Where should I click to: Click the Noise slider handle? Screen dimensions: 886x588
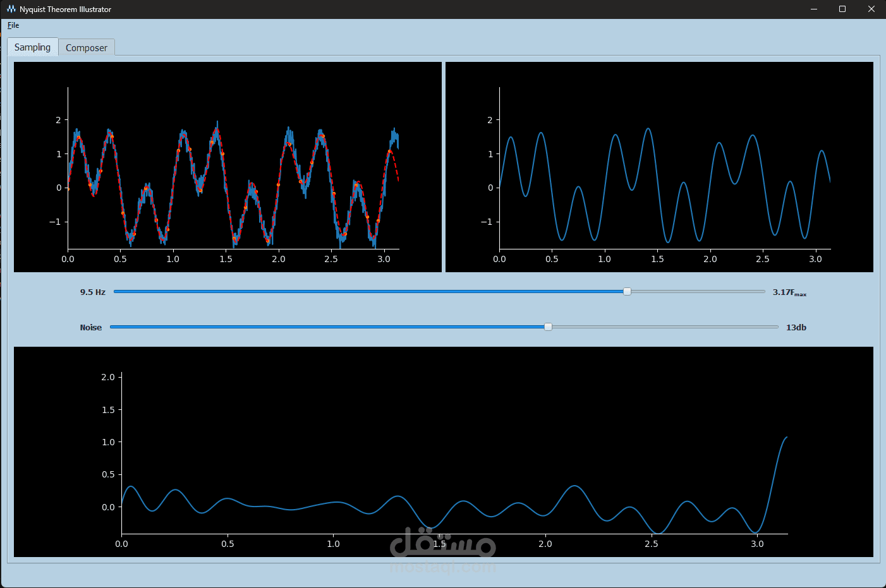pyautogui.click(x=548, y=327)
